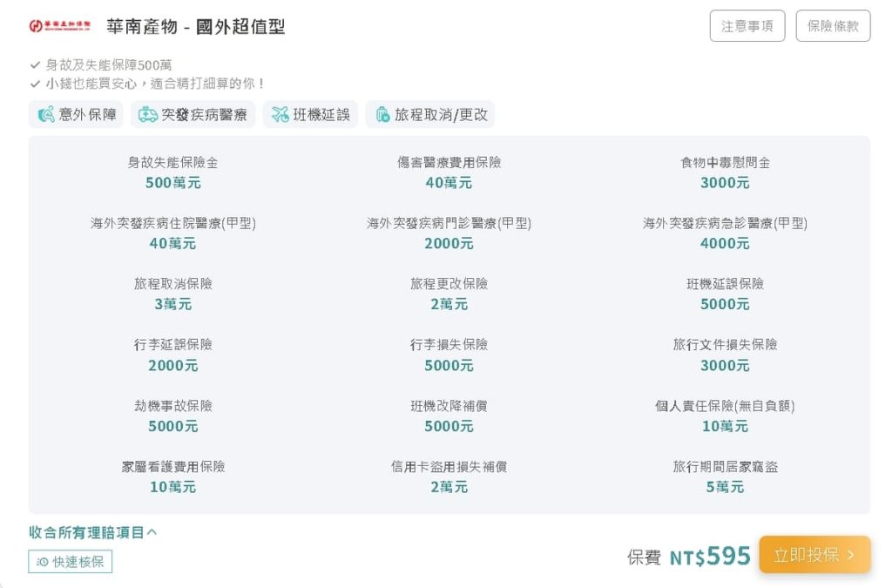Click the 立即投保 button
Viewport: 892px width, 588px height.
coord(814,554)
